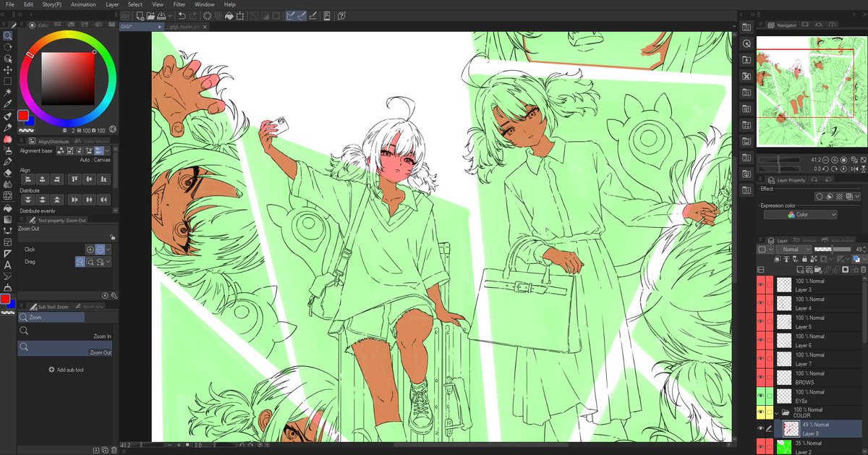Click the Fill toolbar icon

229,15
